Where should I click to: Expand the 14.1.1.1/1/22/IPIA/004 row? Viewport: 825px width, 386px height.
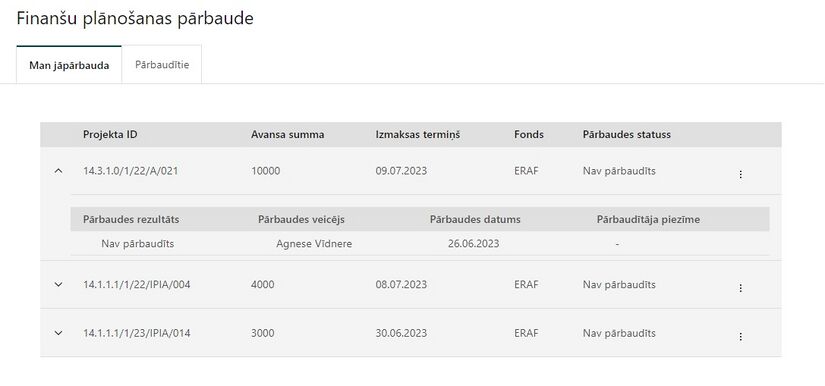pos(58,285)
